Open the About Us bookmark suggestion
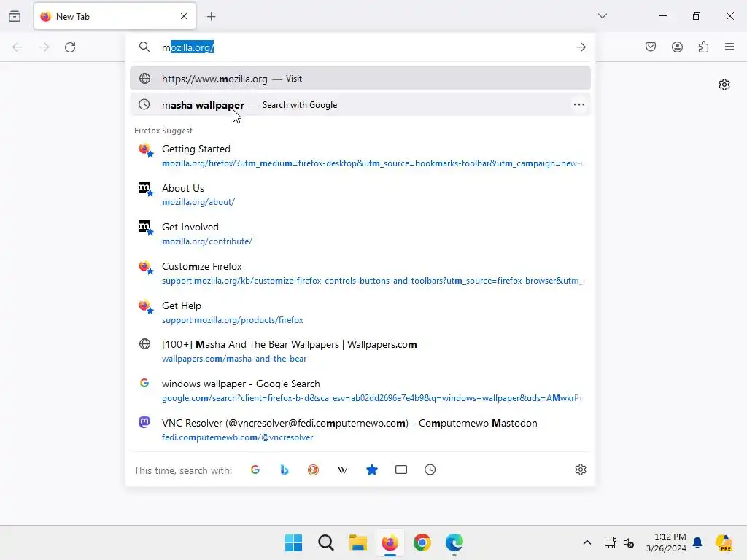 coord(360,195)
